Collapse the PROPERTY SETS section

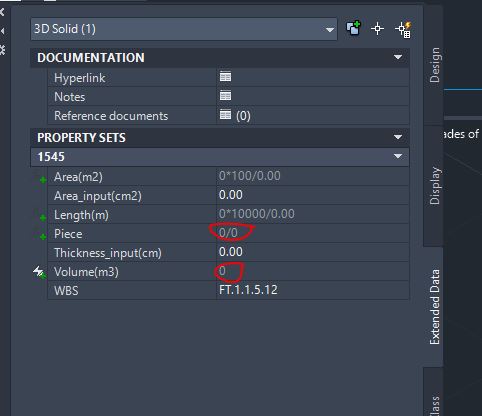[x=398, y=137]
